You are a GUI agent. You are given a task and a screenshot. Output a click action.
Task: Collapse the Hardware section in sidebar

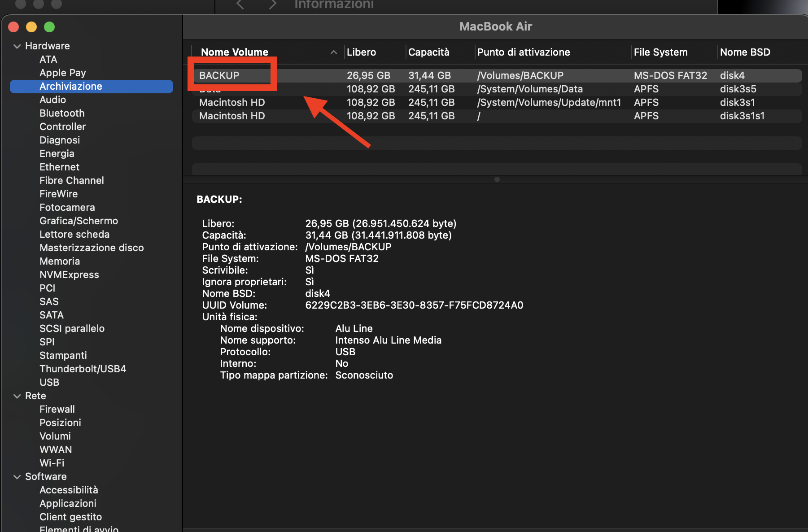[17, 46]
